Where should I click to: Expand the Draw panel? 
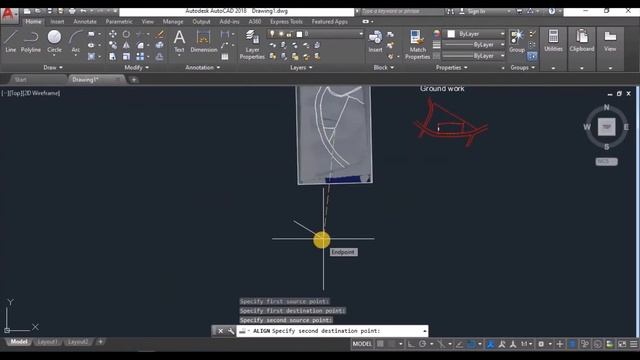pos(53,67)
